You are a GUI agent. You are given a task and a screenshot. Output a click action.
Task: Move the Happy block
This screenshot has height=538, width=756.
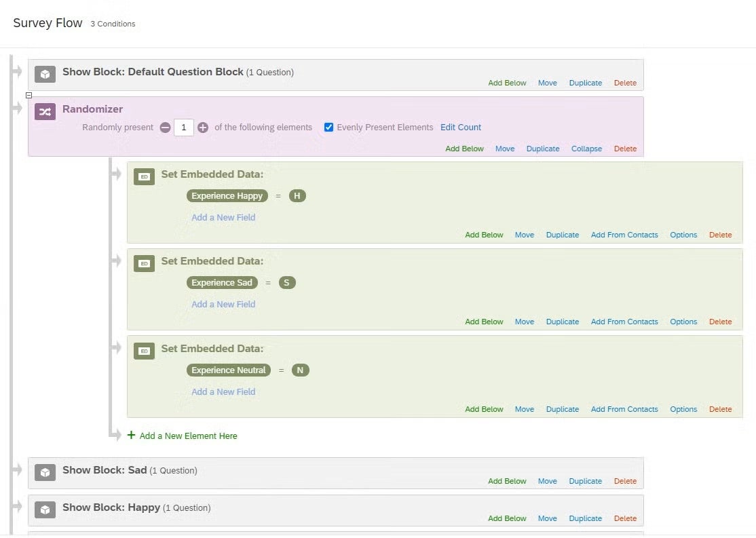tap(547, 518)
